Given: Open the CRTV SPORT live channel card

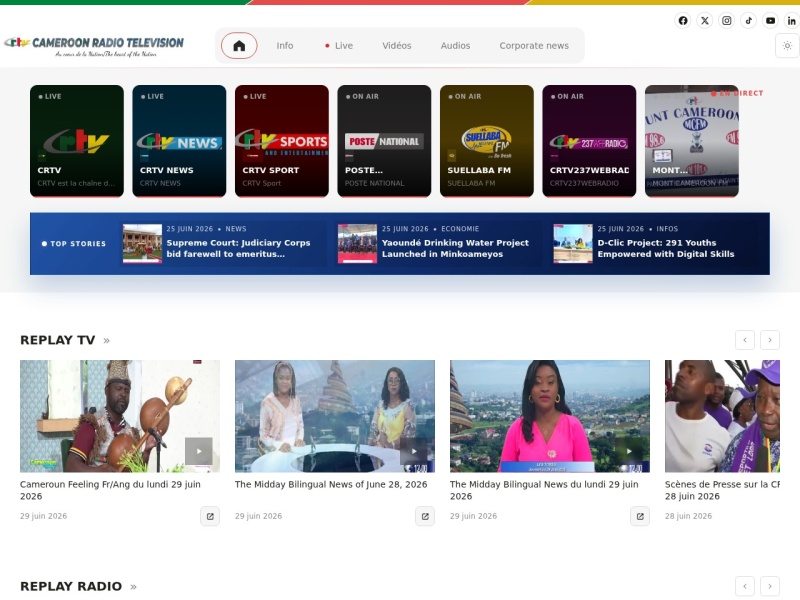Looking at the screenshot, I should tap(282, 141).
